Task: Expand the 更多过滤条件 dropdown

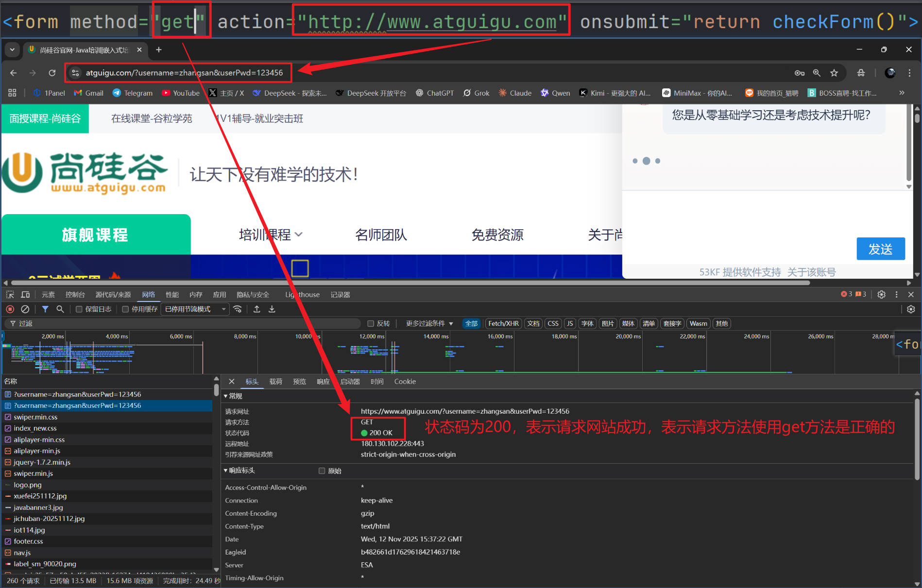Action: (429, 324)
